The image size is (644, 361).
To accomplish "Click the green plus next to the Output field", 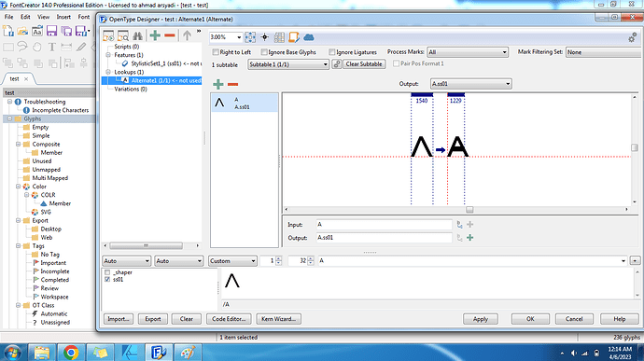I will point(469,238).
